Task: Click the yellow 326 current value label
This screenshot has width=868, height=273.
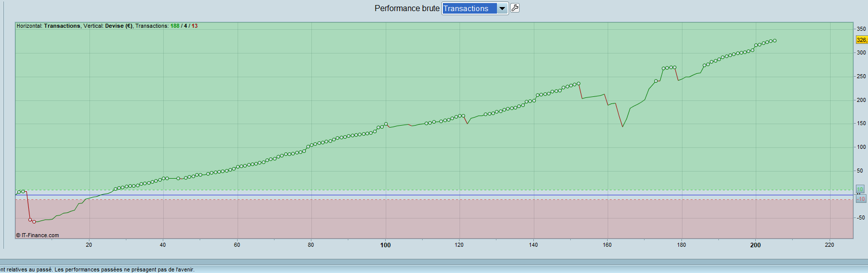Action: pyautogui.click(x=861, y=40)
